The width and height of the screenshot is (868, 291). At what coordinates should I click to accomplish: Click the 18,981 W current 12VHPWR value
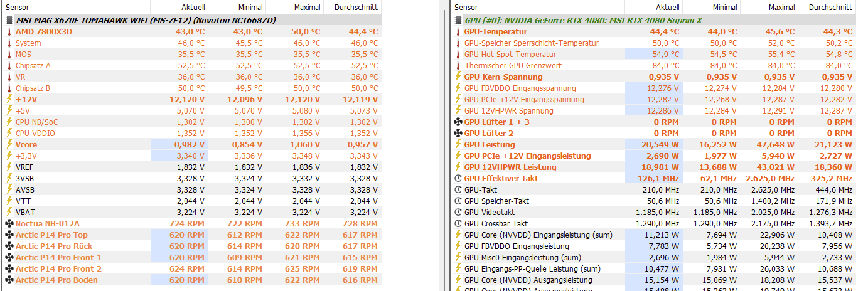660,167
